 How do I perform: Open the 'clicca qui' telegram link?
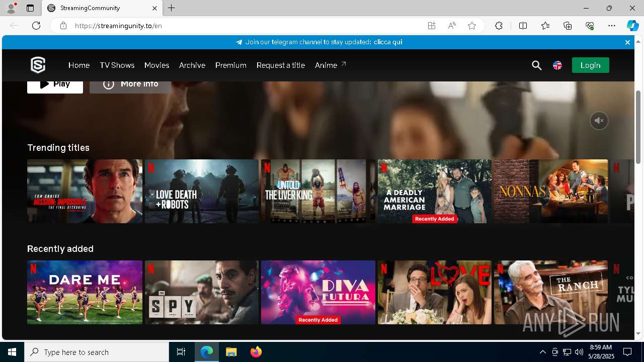(x=388, y=42)
